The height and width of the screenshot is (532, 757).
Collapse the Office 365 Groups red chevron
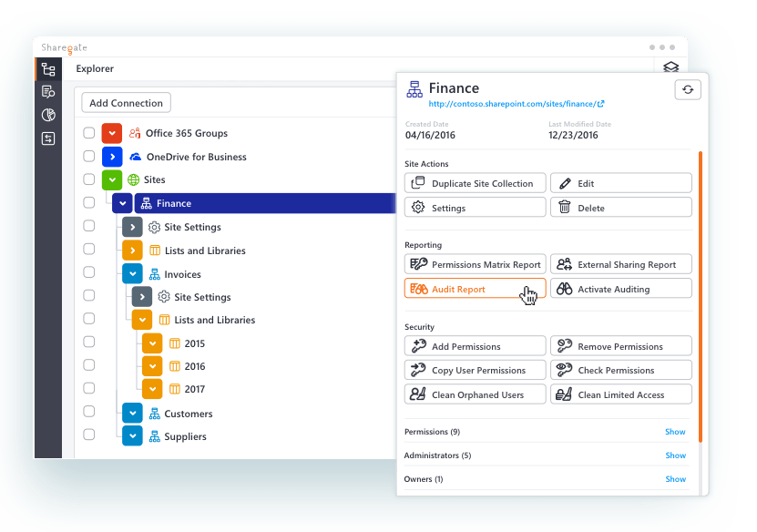pos(112,133)
